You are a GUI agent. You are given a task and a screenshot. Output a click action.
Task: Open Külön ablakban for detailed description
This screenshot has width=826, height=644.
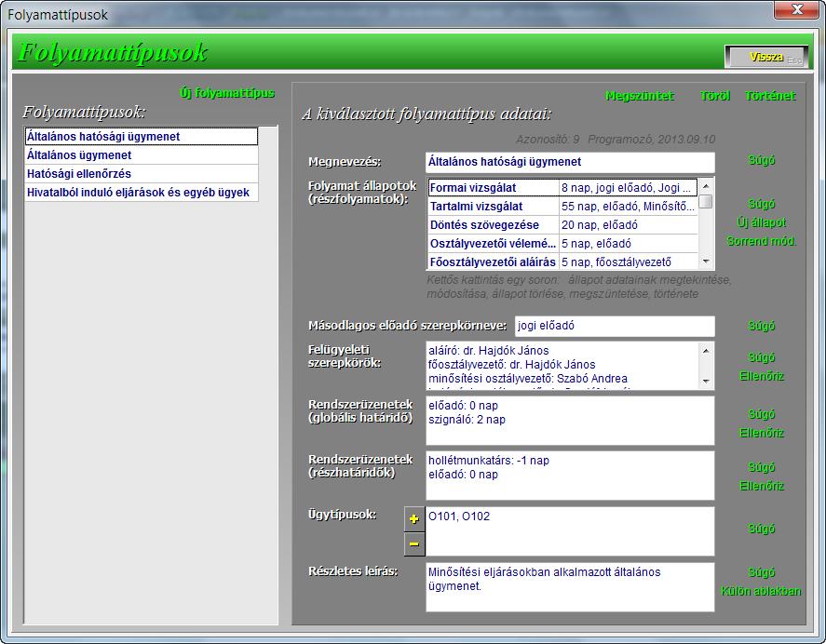[761, 591]
